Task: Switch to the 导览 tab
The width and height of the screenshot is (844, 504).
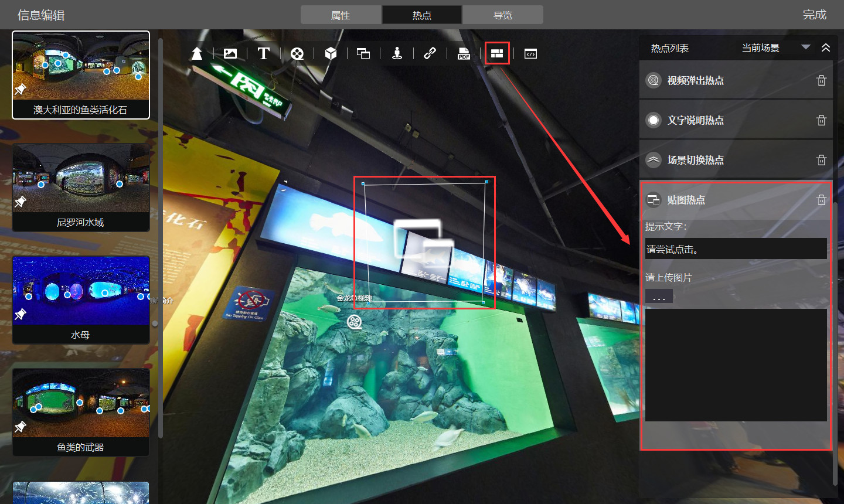Action: (x=503, y=15)
